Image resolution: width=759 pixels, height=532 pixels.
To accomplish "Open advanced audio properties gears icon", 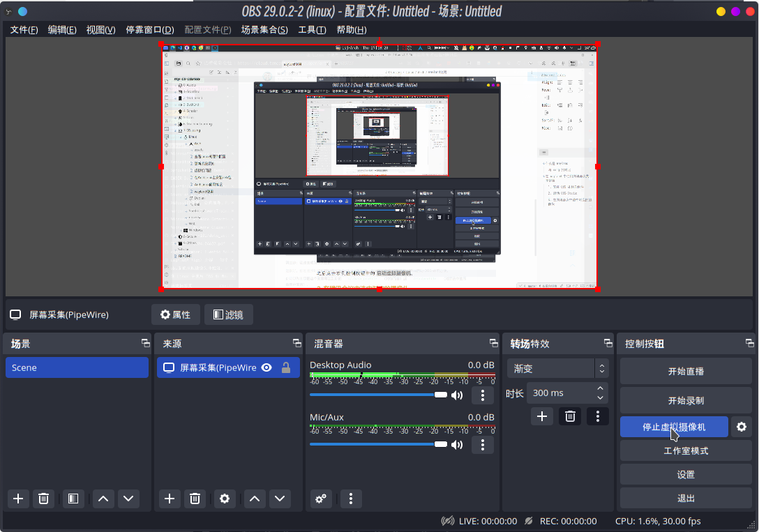I will (321, 499).
